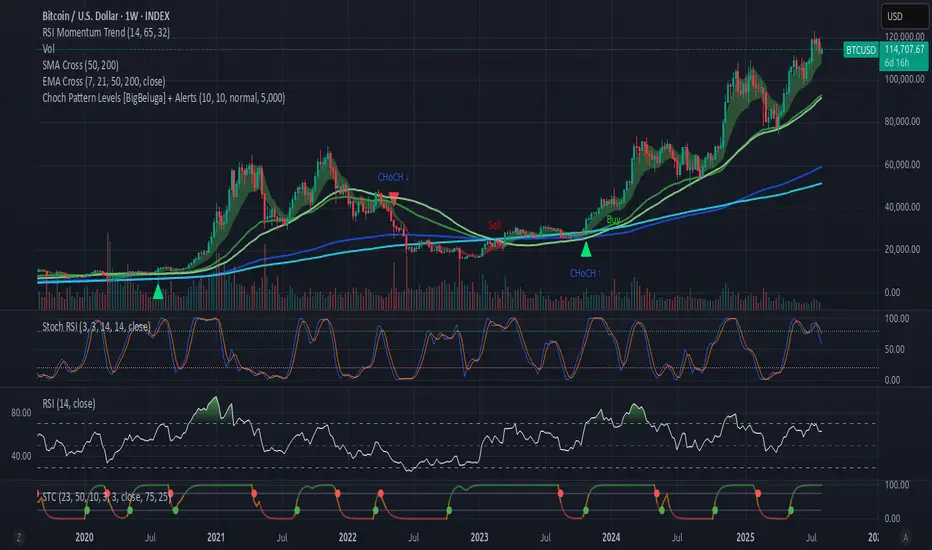
Task: Click the Jul label right after 2025
Action: [x=811, y=538]
